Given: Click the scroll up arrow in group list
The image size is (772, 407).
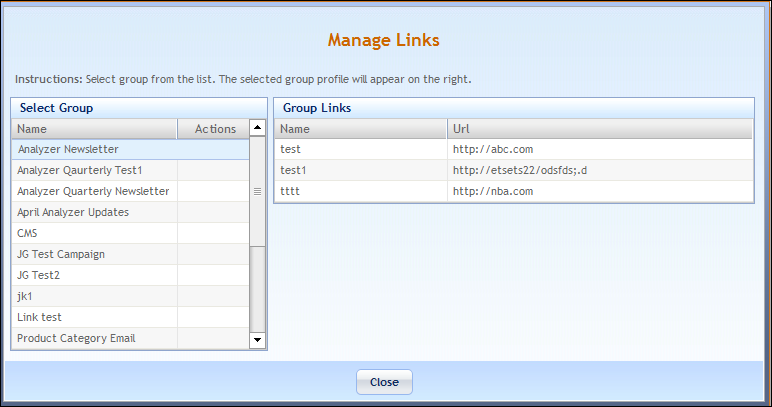Looking at the screenshot, I should (x=257, y=127).
